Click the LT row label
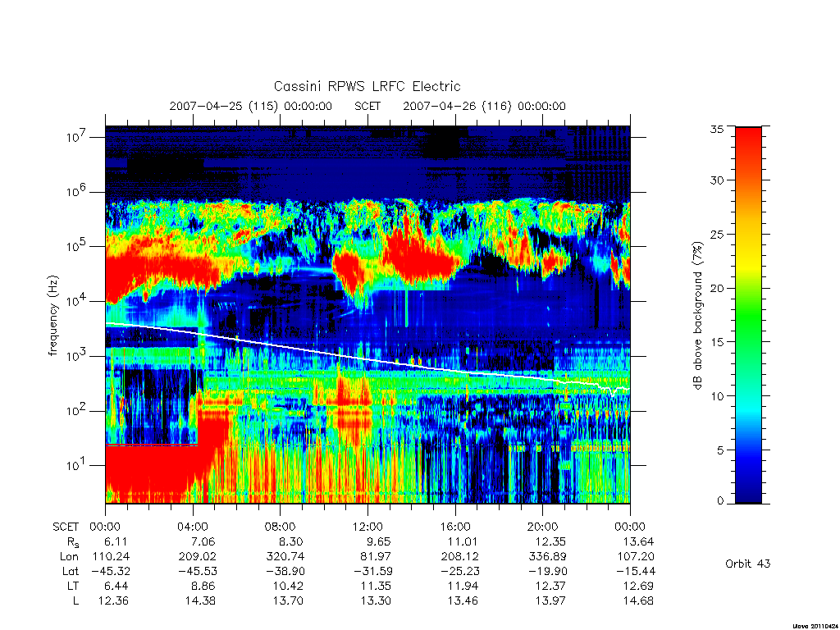840x630 pixels. (72, 586)
